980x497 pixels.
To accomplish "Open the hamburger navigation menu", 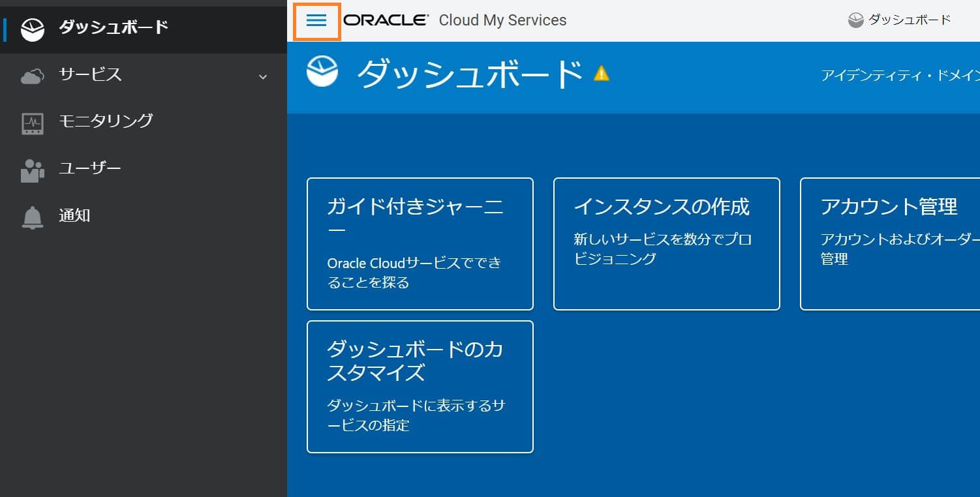I will tap(316, 21).
